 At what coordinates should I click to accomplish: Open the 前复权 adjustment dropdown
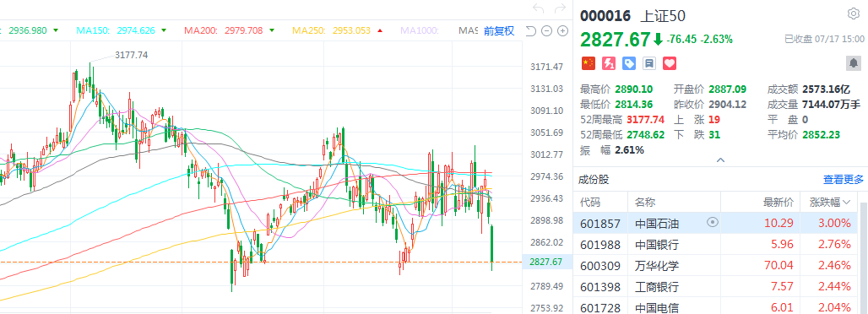click(499, 31)
